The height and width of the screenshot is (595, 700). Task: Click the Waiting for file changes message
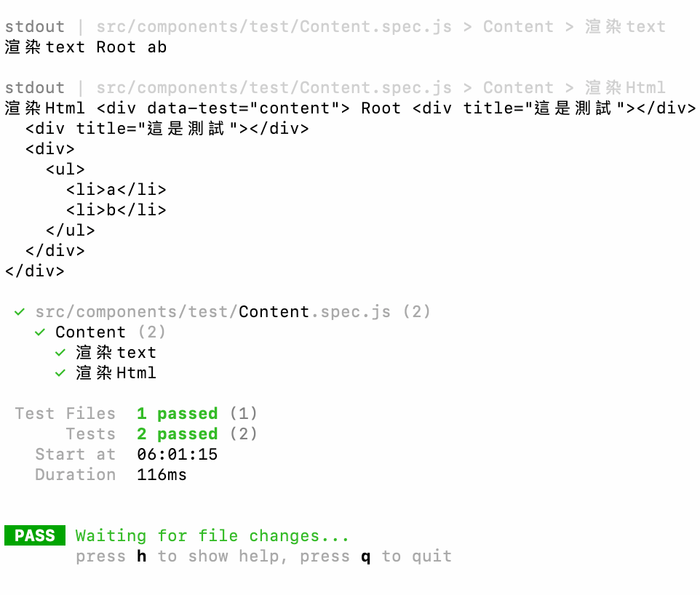(212, 536)
